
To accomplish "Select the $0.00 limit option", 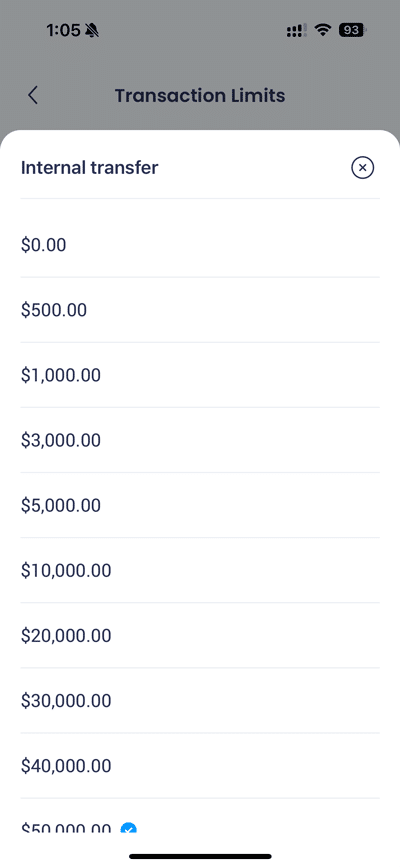I will pyautogui.click(x=200, y=244).
